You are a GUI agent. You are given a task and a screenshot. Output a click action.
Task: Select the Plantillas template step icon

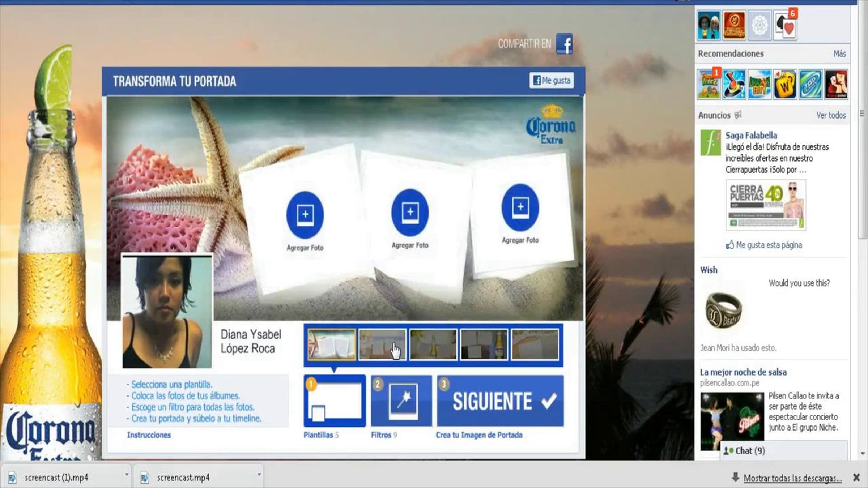[x=335, y=401]
